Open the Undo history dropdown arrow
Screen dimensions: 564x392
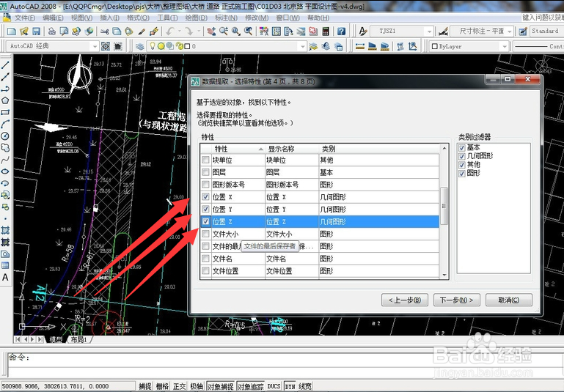(x=180, y=32)
